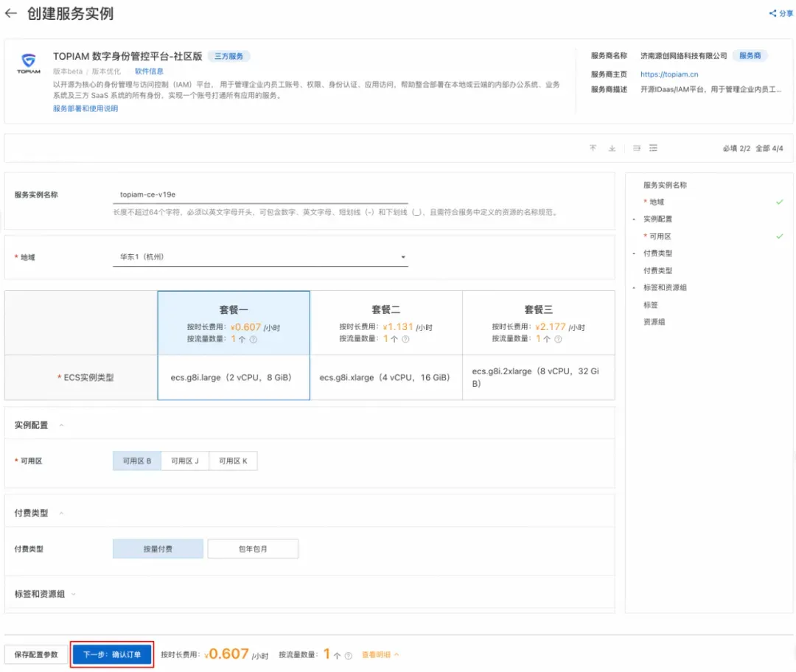Viewport: 796px width, 672px height.
Task: Click ecs.g8i.large (2 vCPU, 8 GiB) cell
Action: coord(234,377)
